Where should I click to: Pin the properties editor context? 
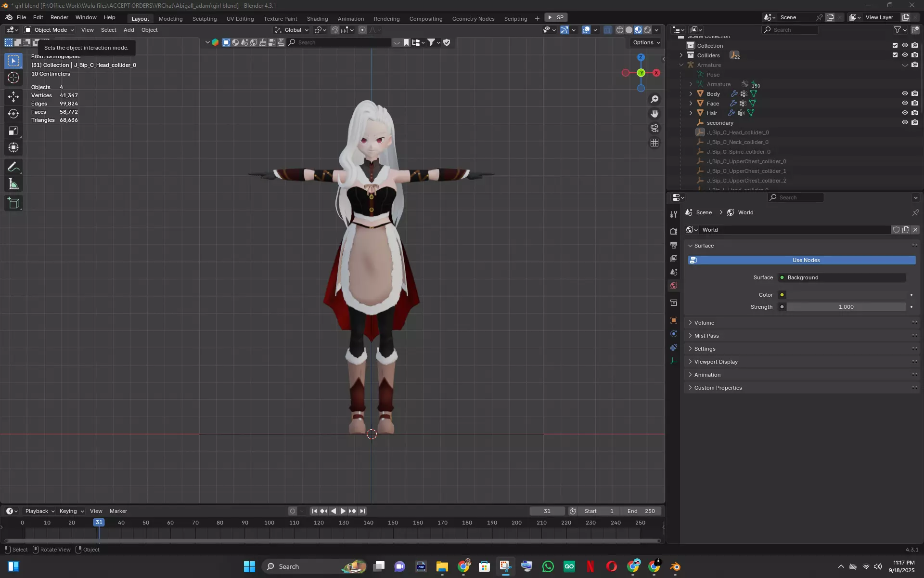pyautogui.click(x=915, y=212)
